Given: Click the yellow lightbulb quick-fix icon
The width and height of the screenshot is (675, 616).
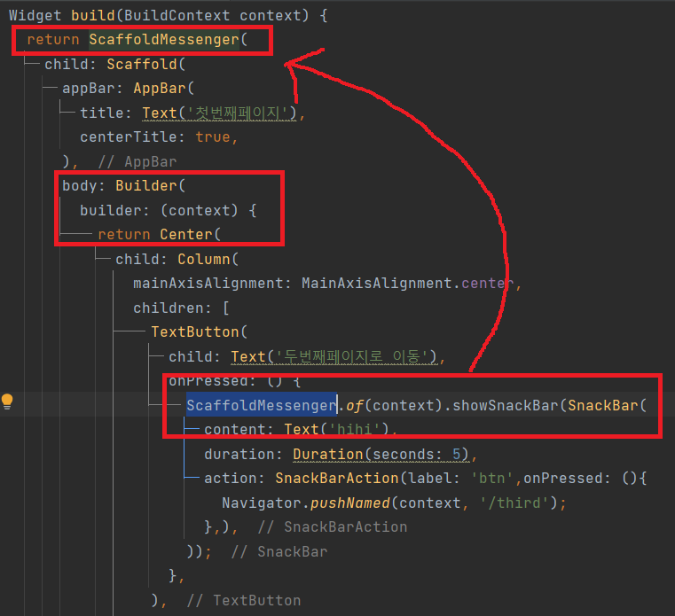Looking at the screenshot, I should click(x=7, y=402).
